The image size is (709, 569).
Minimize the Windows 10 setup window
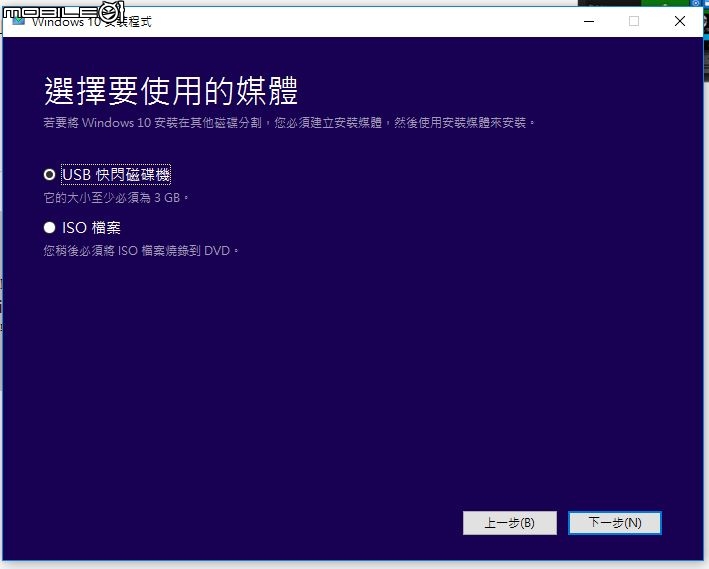(x=589, y=21)
